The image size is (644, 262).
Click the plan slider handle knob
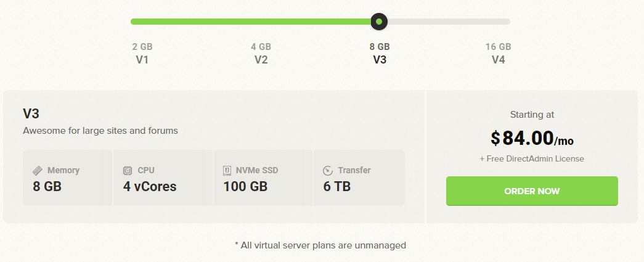point(379,22)
